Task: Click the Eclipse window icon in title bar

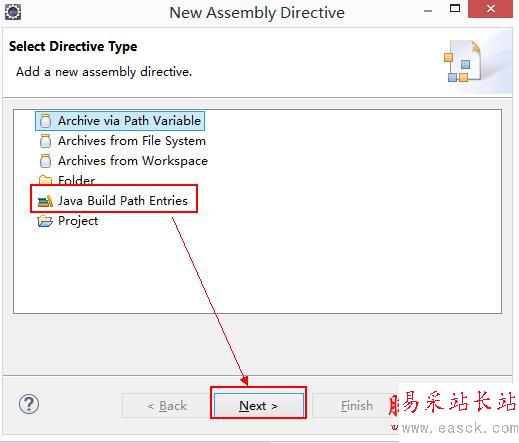Action: point(13,12)
